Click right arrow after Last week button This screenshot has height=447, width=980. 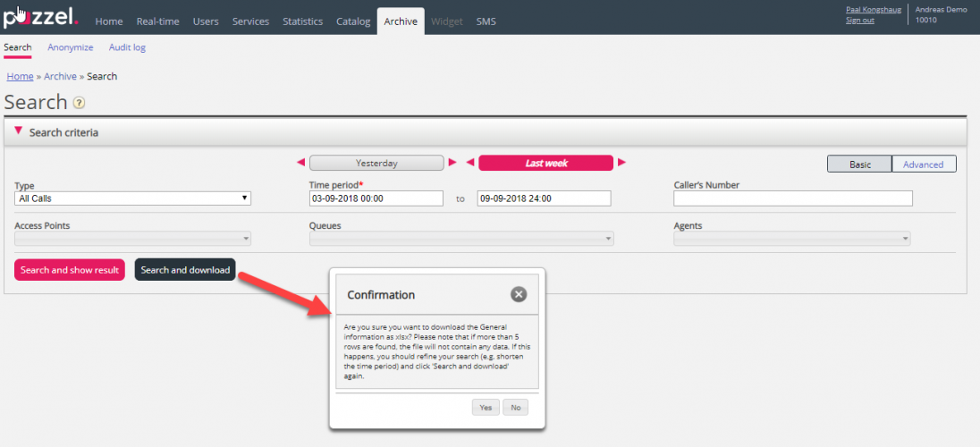pos(622,163)
